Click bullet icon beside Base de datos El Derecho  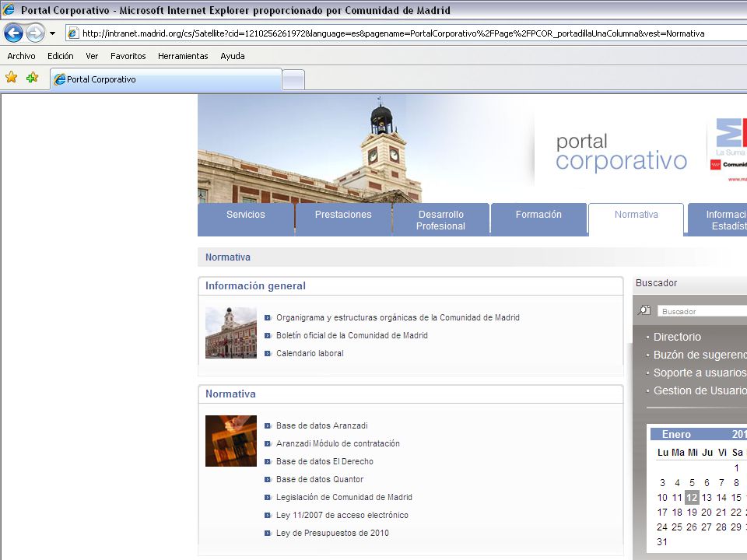[268, 461]
